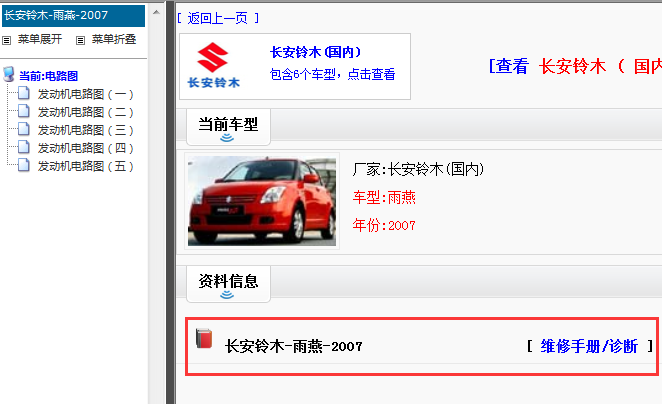Collapse the menu with 菜单折叠
The height and width of the screenshot is (404, 662).
pos(114,39)
